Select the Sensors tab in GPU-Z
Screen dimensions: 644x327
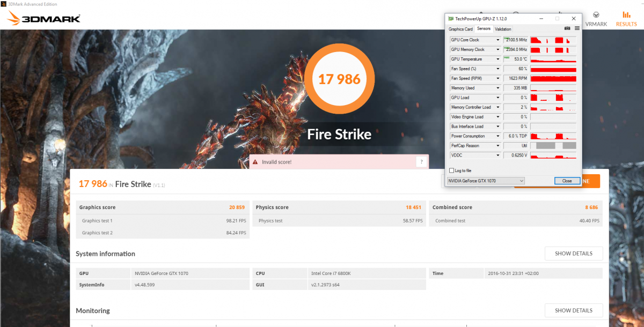click(484, 29)
